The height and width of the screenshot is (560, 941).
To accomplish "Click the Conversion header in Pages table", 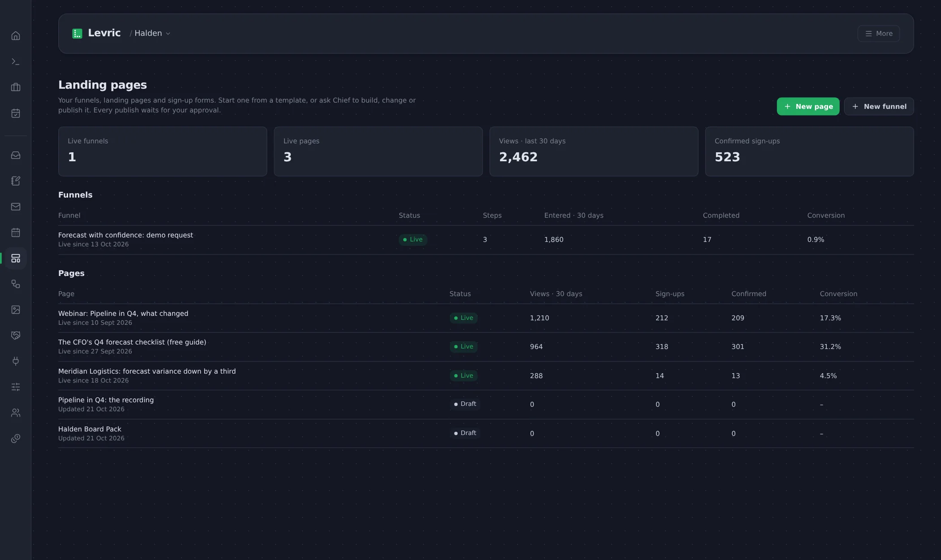I will pyautogui.click(x=838, y=294).
